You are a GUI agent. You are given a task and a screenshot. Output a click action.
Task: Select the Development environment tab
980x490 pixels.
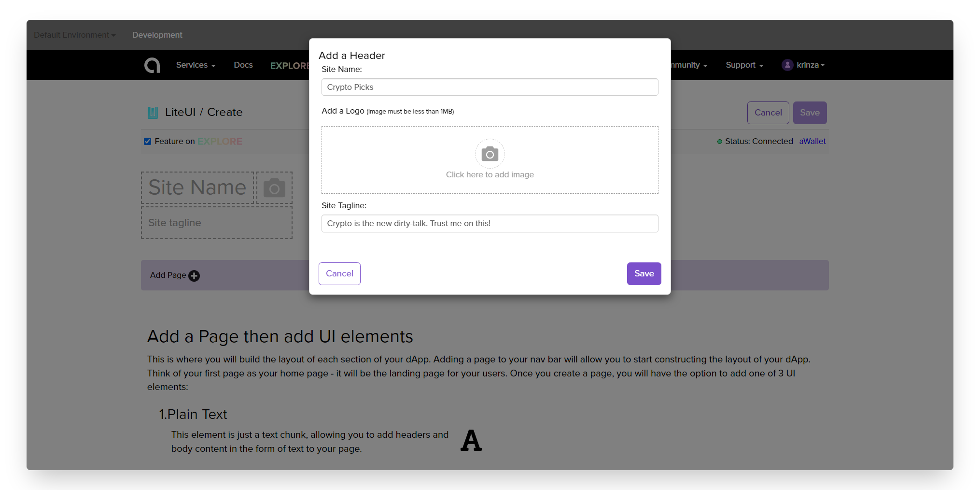(157, 35)
